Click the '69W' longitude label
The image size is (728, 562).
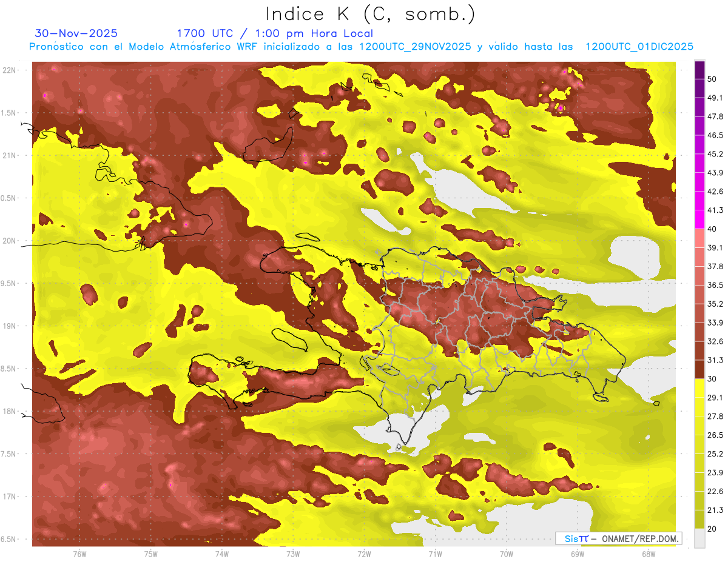point(577,554)
